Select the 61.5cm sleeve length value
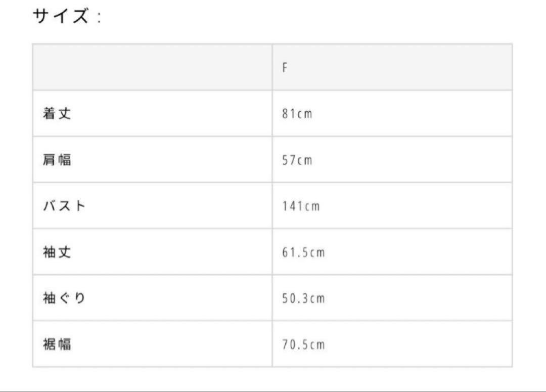Viewport: 546px width, 392px height. click(303, 252)
